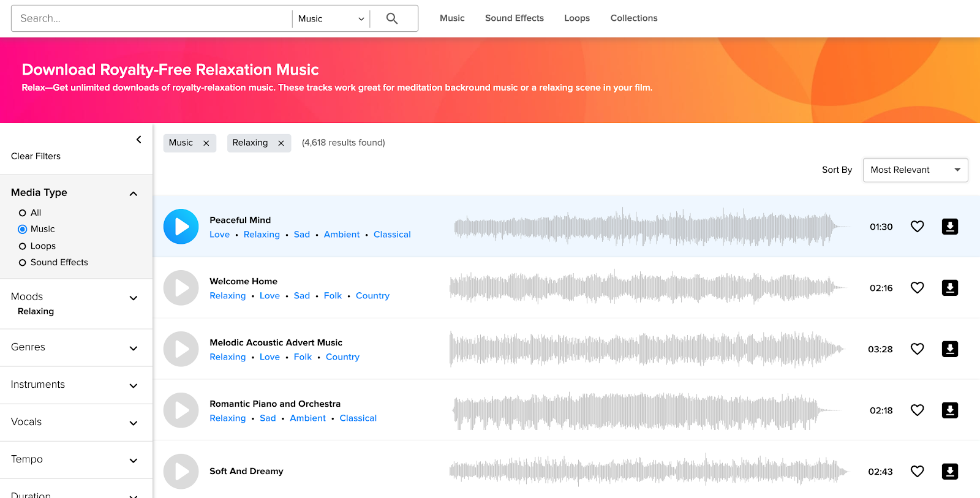Click the search magnifier icon
Screen dimensions: 980x498
[392, 18]
